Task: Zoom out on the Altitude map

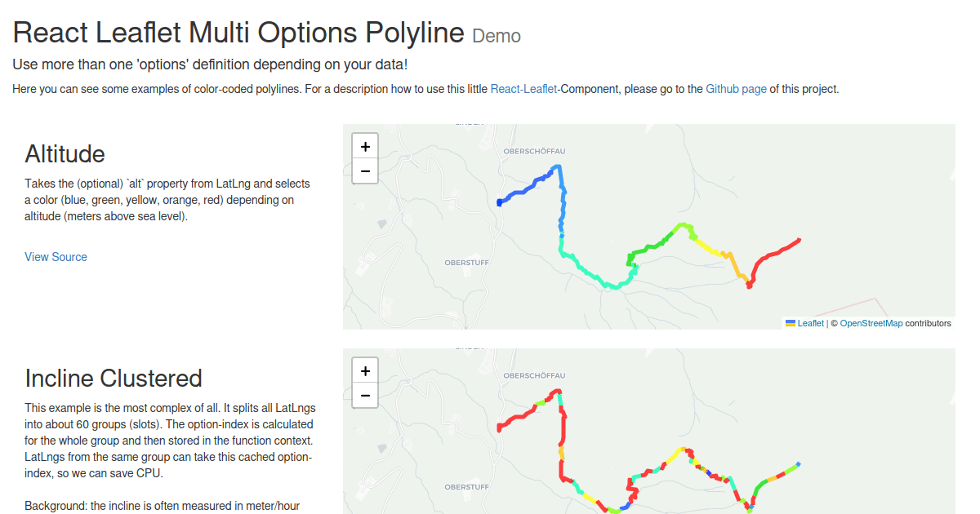Action: [365, 171]
